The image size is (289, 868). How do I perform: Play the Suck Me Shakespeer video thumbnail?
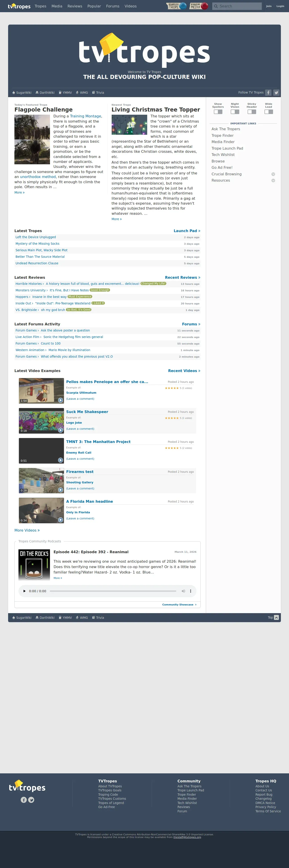click(x=41, y=420)
